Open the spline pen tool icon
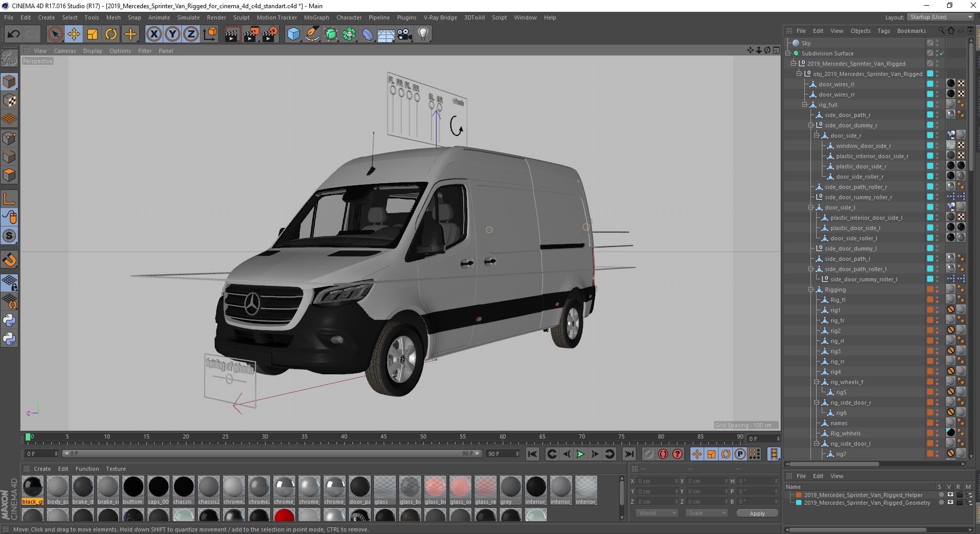 click(x=312, y=34)
